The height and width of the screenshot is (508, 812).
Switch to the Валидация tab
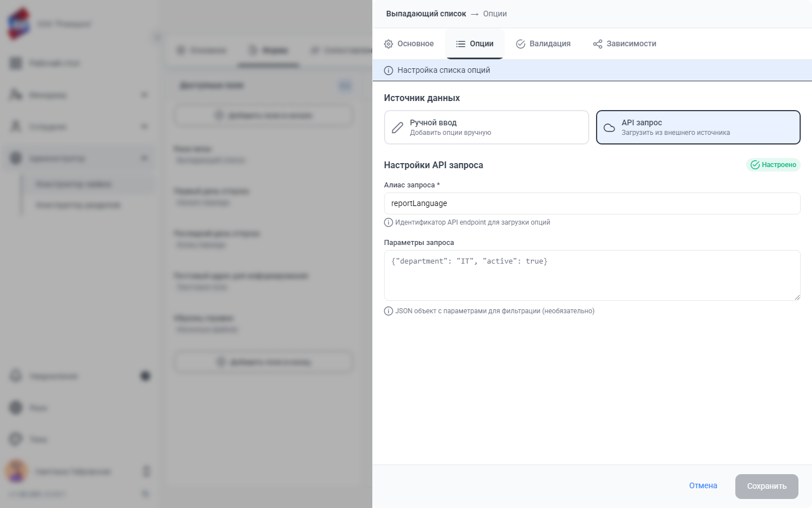tap(544, 44)
